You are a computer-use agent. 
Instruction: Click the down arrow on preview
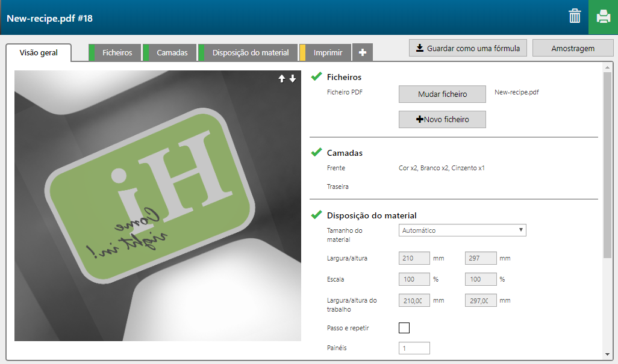point(293,79)
